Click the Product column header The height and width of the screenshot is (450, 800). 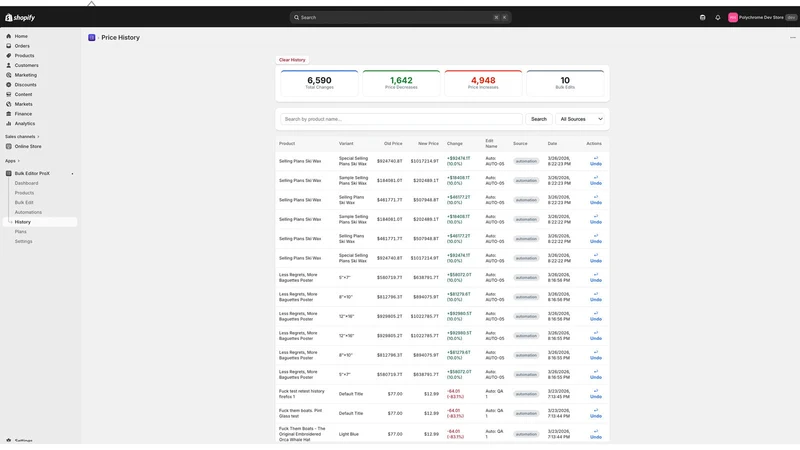(x=287, y=144)
